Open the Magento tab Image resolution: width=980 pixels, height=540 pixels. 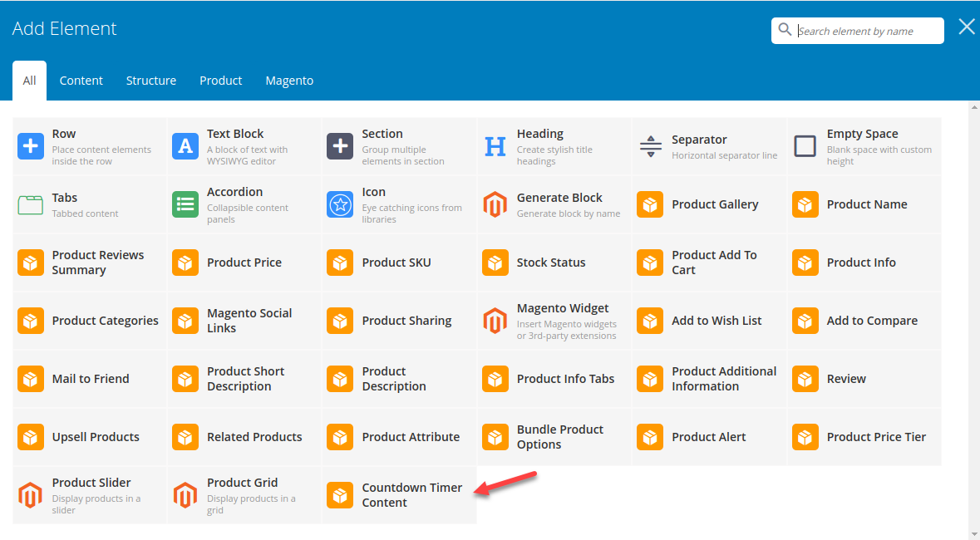coord(289,81)
